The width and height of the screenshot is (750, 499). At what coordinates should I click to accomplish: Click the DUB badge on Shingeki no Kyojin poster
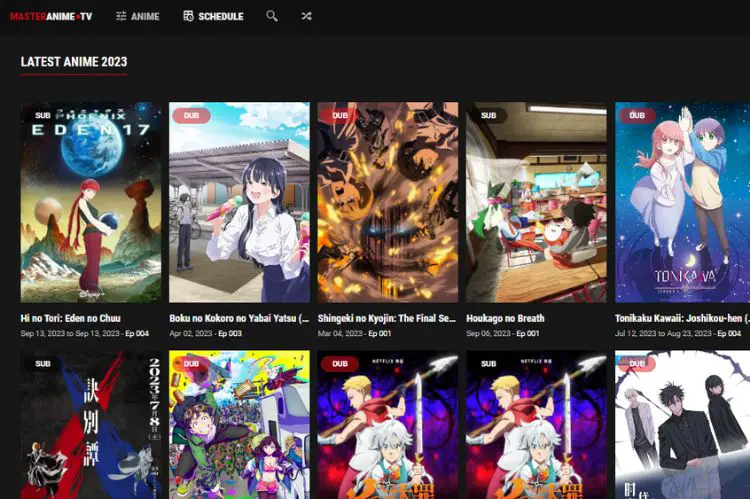tap(340, 115)
